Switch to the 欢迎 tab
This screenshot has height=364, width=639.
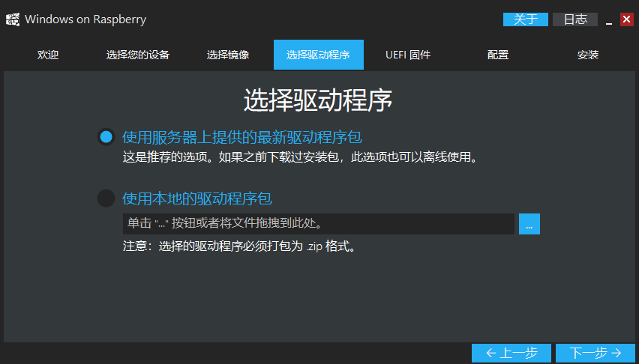tap(48, 55)
